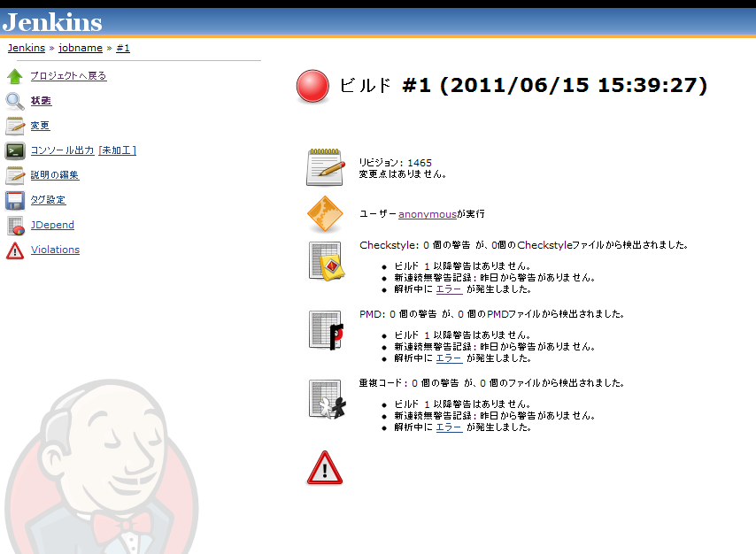This screenshot has height=554, width=756.
Task: Click the 重複コード warnings summary line
Action: (x=492, y=383)
